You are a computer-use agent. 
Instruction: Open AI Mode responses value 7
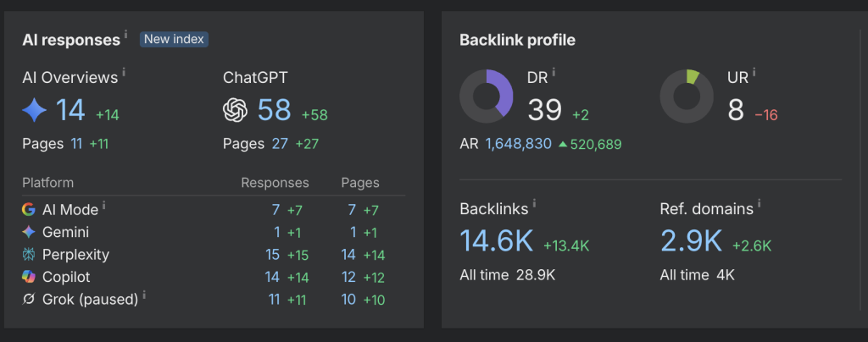pyautogui.click(x=275, y=210)
